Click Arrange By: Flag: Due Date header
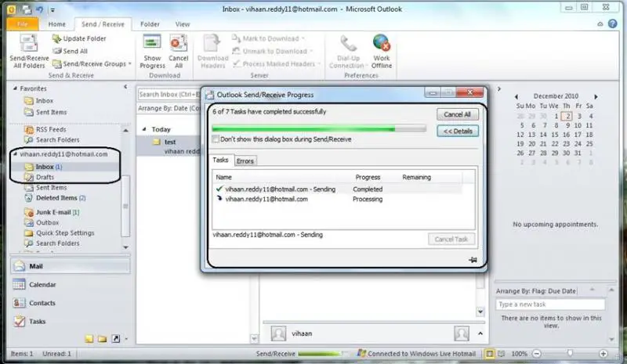Screen dimensions: 627x364 pyautogui.click(x=536, y=291)
